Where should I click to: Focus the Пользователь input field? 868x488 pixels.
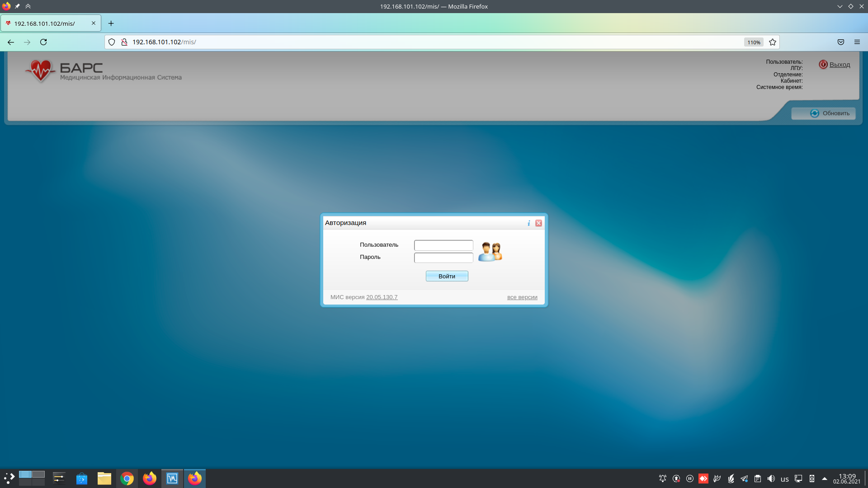[443, 245]
